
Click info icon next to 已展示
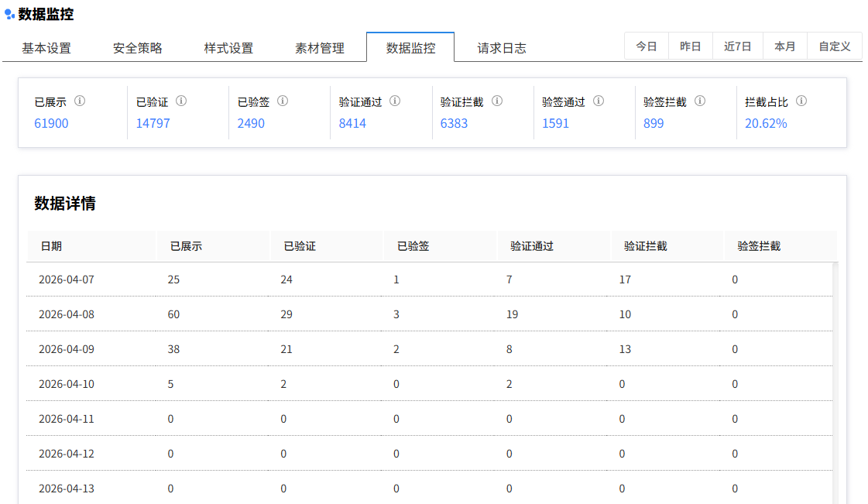[80, 101]
